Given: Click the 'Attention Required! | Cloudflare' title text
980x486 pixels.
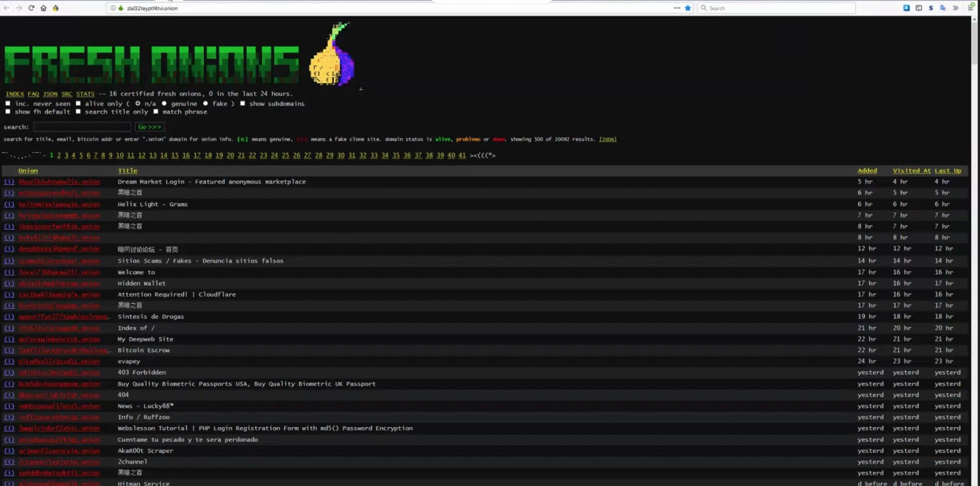Looking at the screenshot, I should click(x=177, y=295).
